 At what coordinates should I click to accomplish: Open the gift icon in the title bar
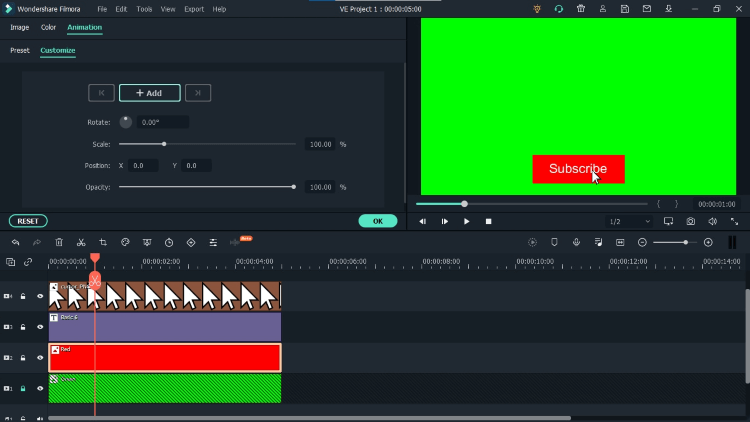581,9
